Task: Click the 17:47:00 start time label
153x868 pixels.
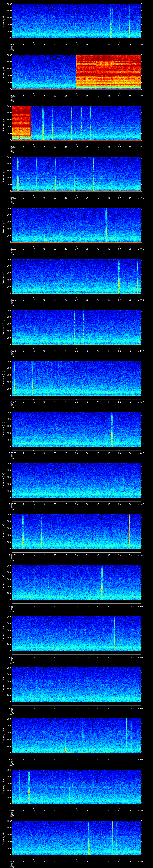Action: (12, 861)
